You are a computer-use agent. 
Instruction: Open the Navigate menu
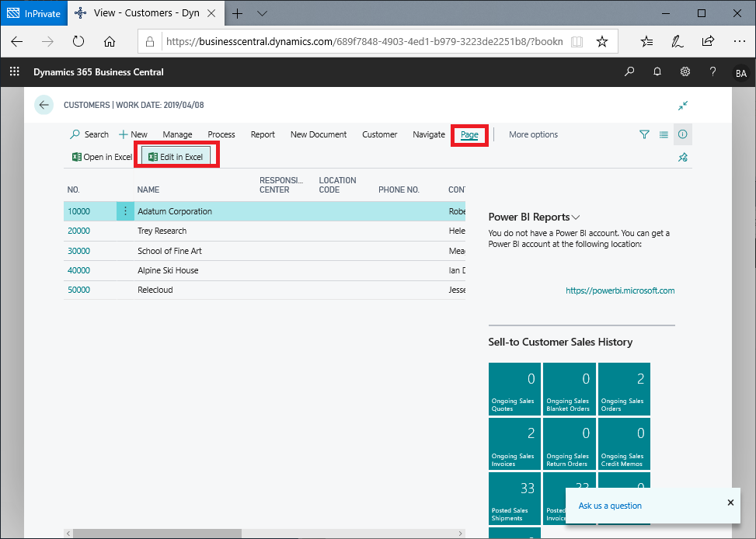429,134
